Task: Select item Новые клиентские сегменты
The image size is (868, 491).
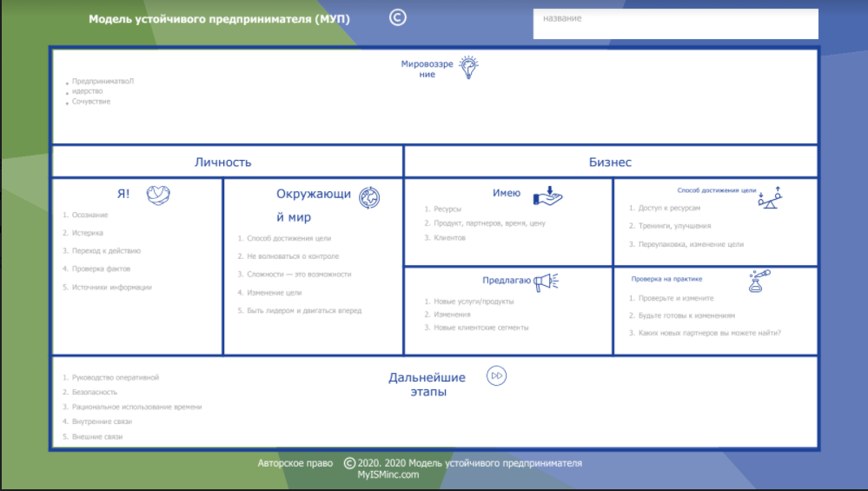Action: coord(481,328)
